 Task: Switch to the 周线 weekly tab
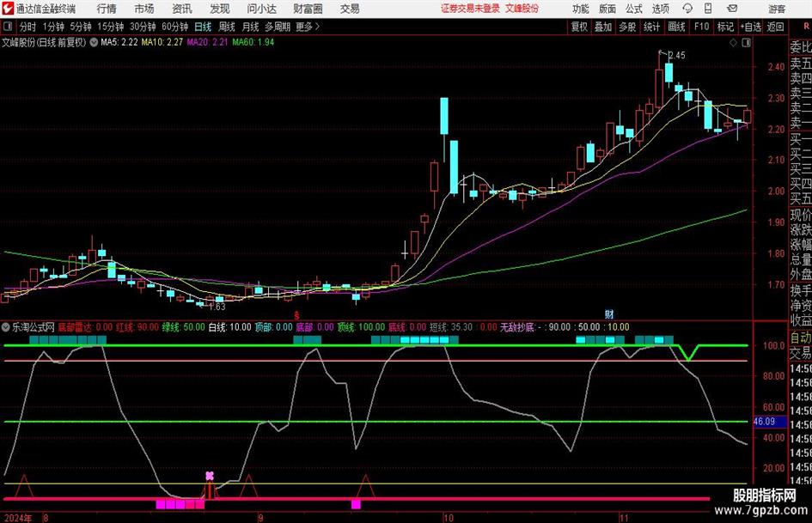tap(227, 27)
